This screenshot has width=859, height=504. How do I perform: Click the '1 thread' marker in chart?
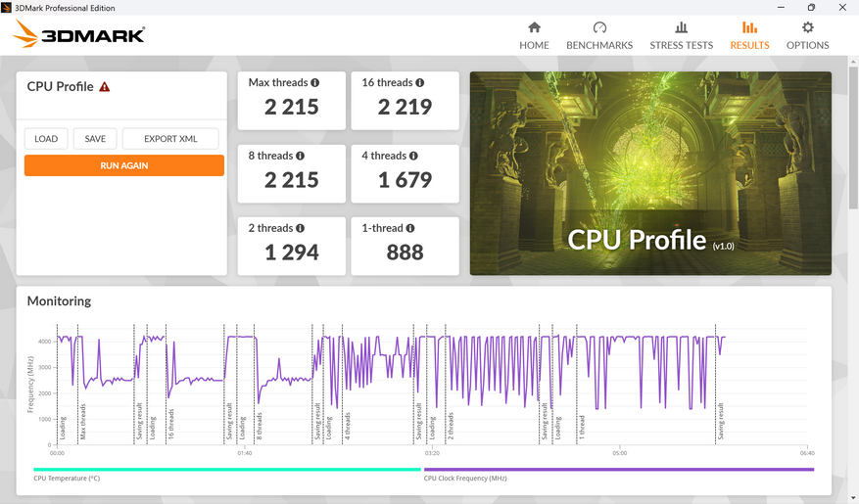click(582, 428)
